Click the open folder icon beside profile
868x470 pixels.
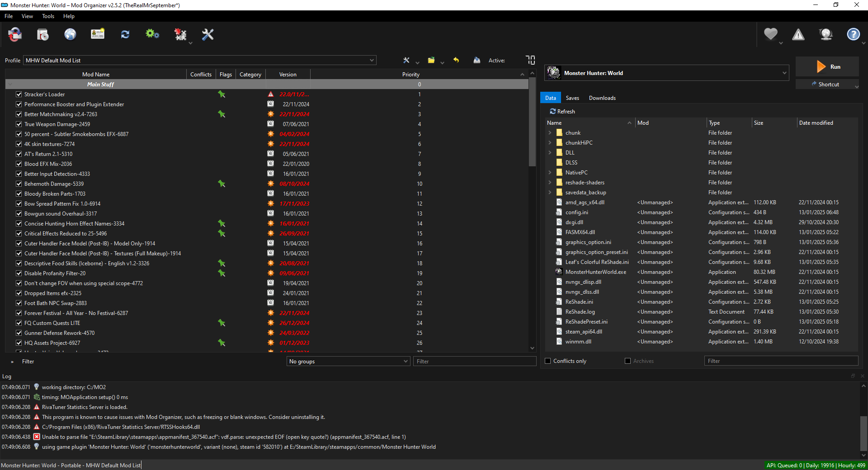pos(431,60)
